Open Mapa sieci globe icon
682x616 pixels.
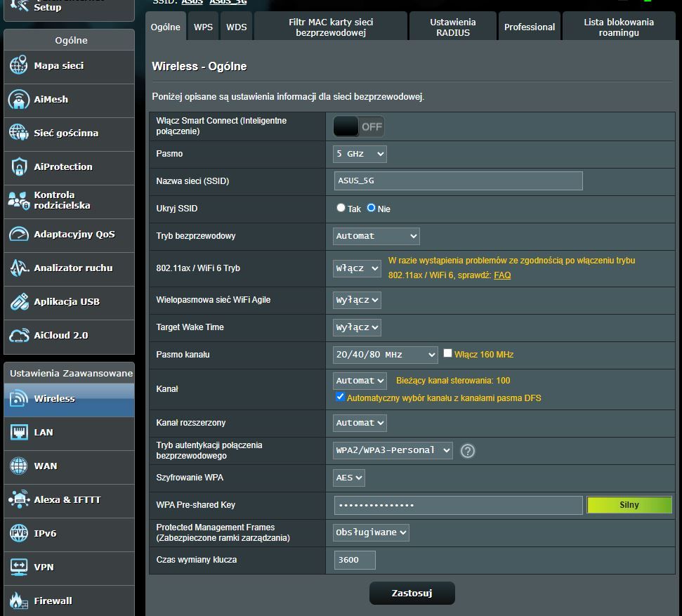[19, 65]
